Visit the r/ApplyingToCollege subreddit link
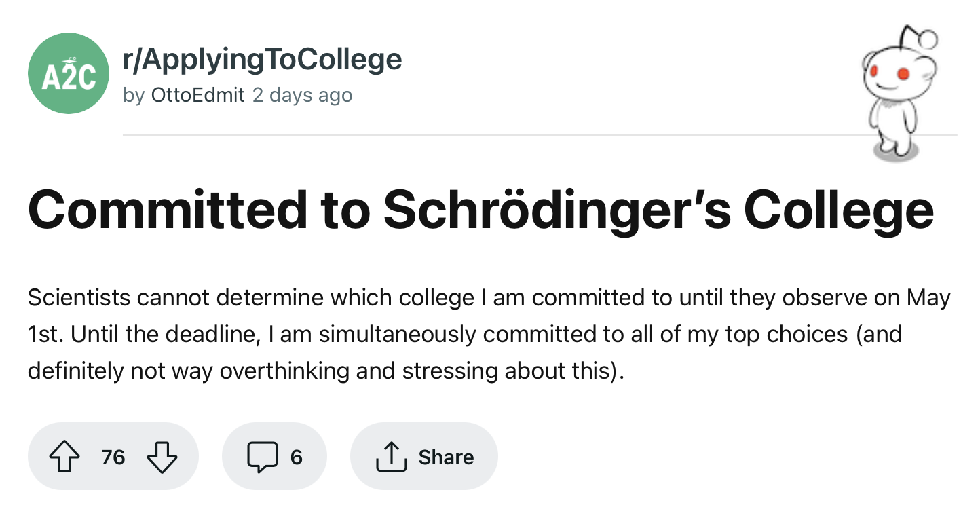The height and width of the screenshot is (505, 980). pos(262,60)
